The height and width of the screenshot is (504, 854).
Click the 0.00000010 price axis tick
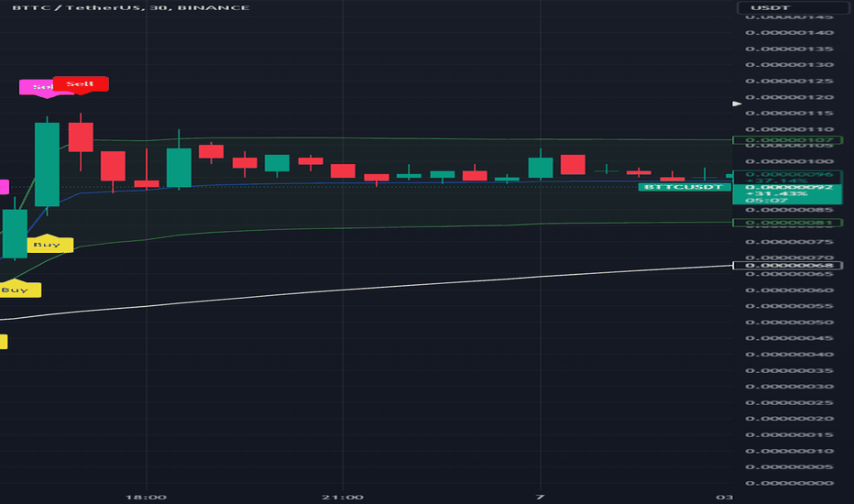click(x=789, y=451)
